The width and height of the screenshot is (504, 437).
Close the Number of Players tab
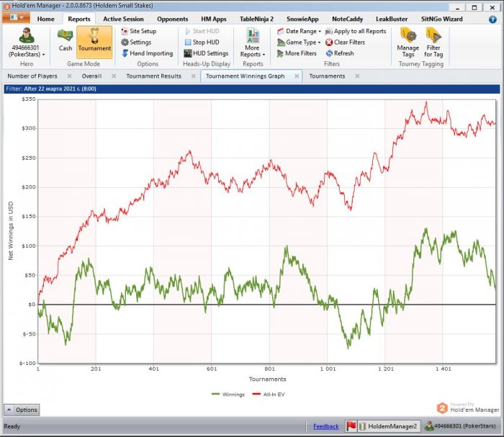[x=69, y=76]
